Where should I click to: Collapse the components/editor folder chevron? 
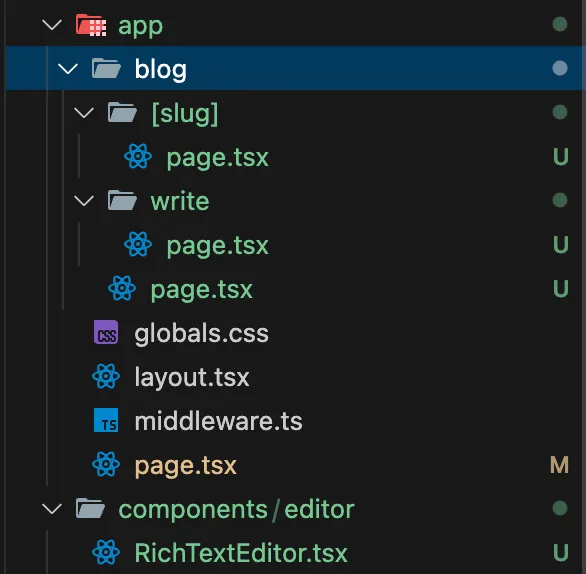(x=52, y=509)
